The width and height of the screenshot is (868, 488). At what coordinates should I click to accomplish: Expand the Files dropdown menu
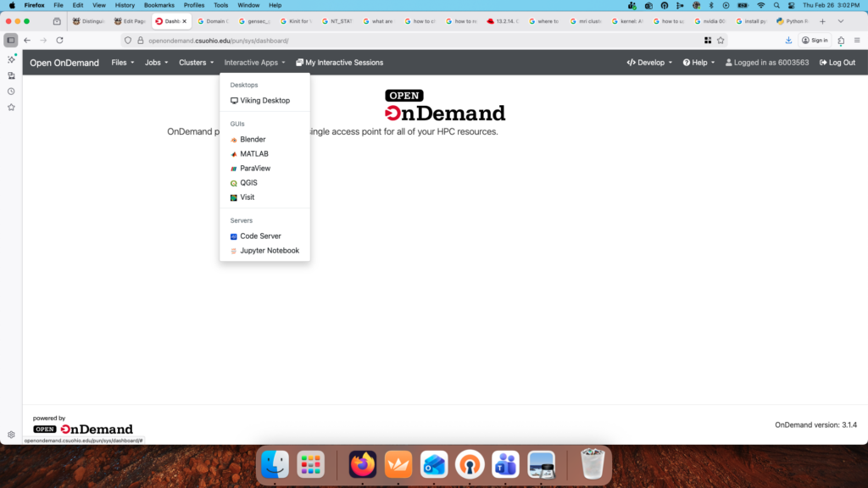[122, 63]
